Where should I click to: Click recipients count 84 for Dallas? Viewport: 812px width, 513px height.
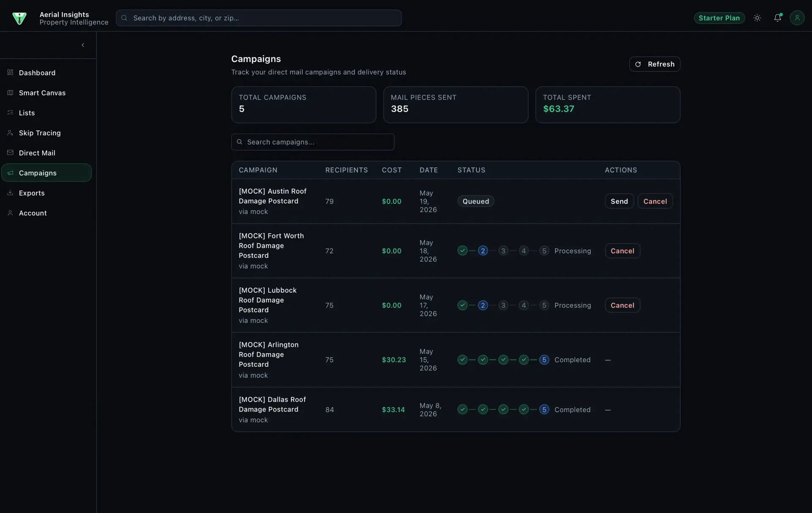tap(329, 409)
